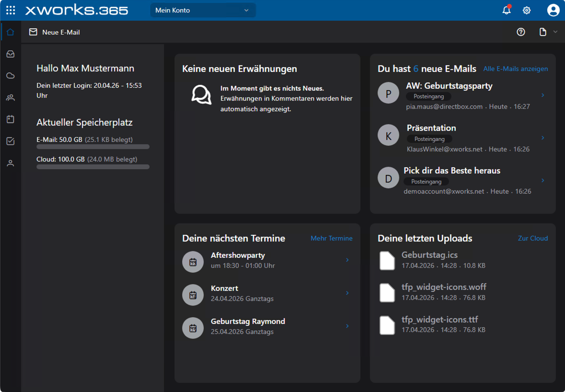
Task: Open Aftershowparty appointment chevron
Action: (348, 260)
